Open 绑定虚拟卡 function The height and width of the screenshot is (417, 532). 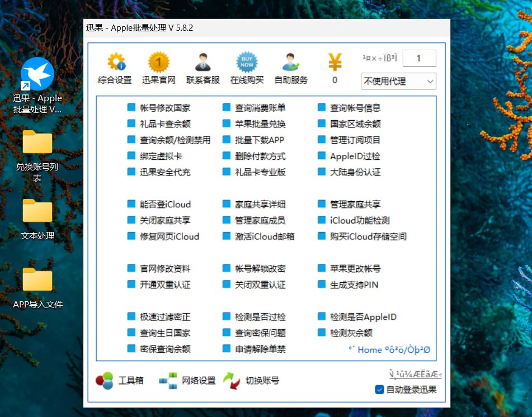tap(161, 156)
